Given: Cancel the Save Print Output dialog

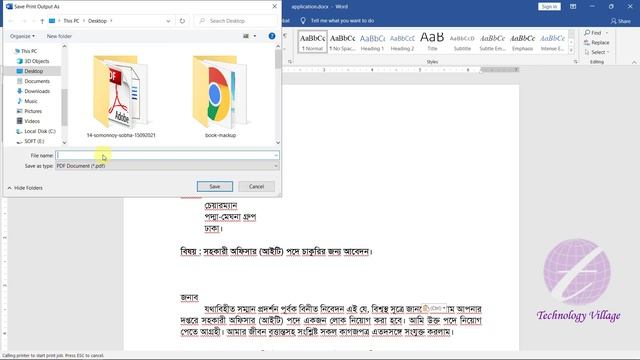Looking at the screenshot, I should point(256,187).
